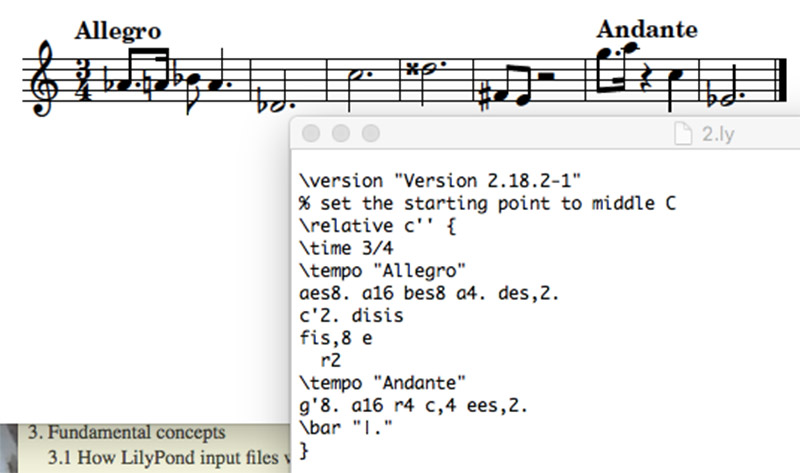Minimize the 2.ly editor window
Image resolution: width=800 pixels, height=473 pixels.
pos(340,133)
